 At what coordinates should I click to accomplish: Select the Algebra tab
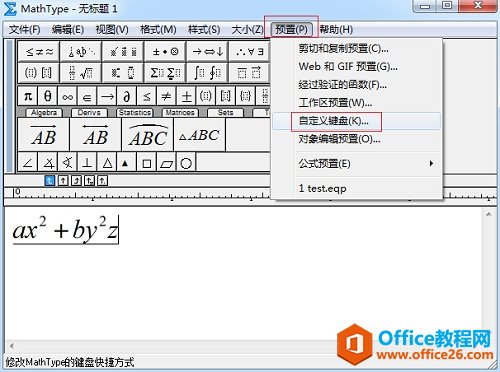point(44,113)
